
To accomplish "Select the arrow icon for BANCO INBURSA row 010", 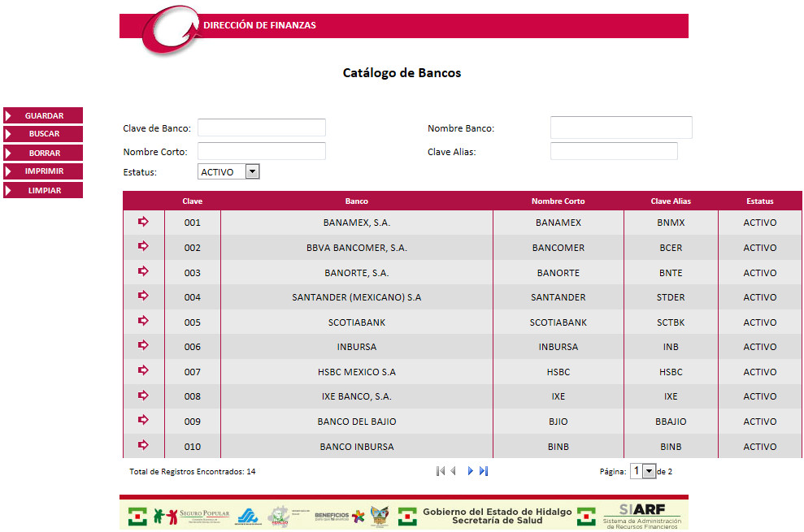I will (x=143, y=445).
